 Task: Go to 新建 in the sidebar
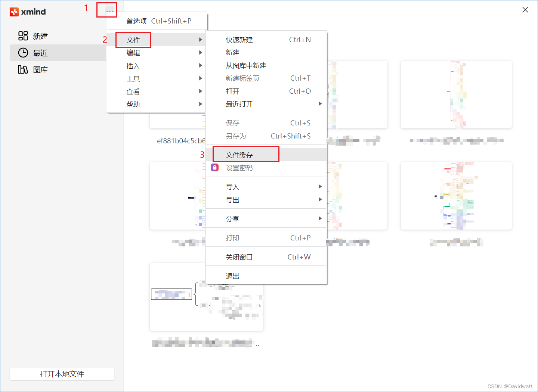40,36
